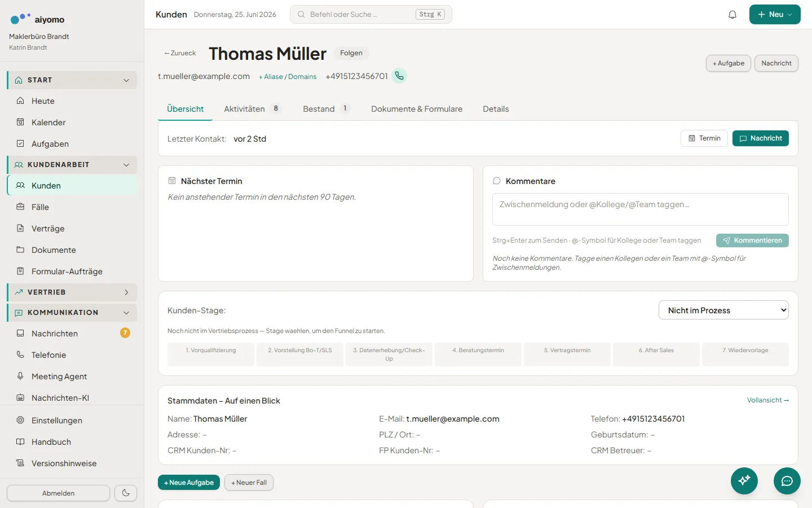The height and width of the screenshot is (508, 812).
Task: Switch to Details tab
Action: coord(496,109)
